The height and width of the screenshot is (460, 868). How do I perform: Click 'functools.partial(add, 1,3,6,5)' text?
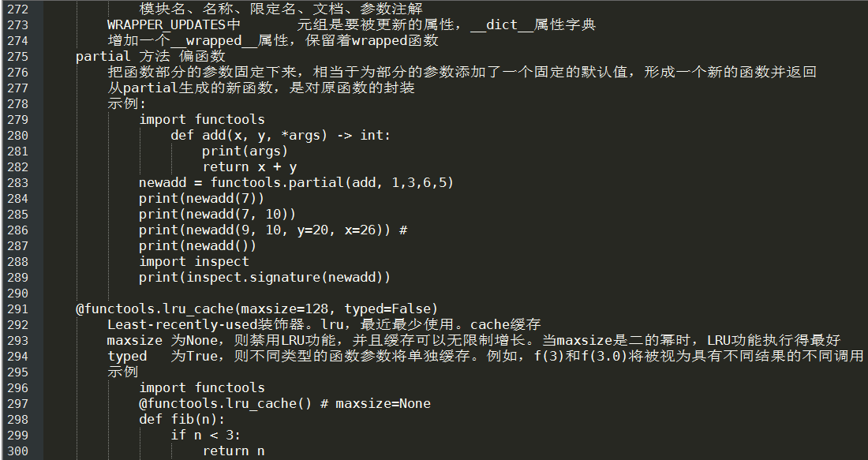[x=332, y=183]
